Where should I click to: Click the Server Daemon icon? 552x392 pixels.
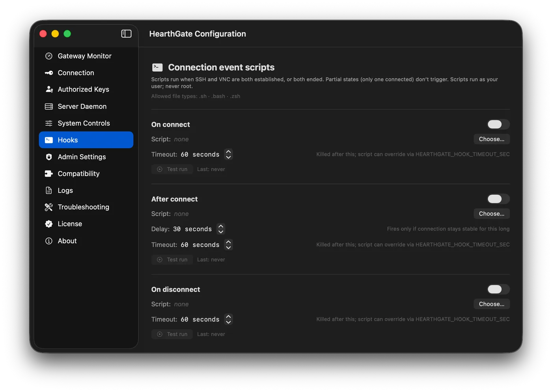49,106
